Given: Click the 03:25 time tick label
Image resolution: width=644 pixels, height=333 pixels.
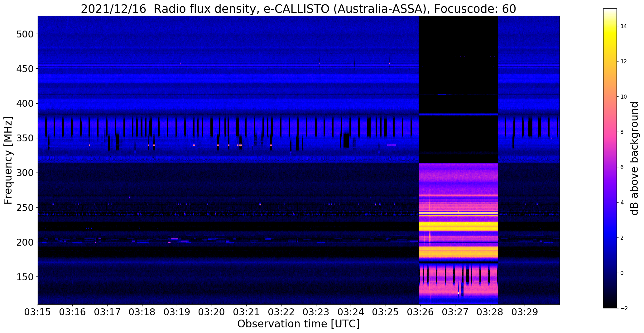Looking at the screenshot, I should click(386, 312).
